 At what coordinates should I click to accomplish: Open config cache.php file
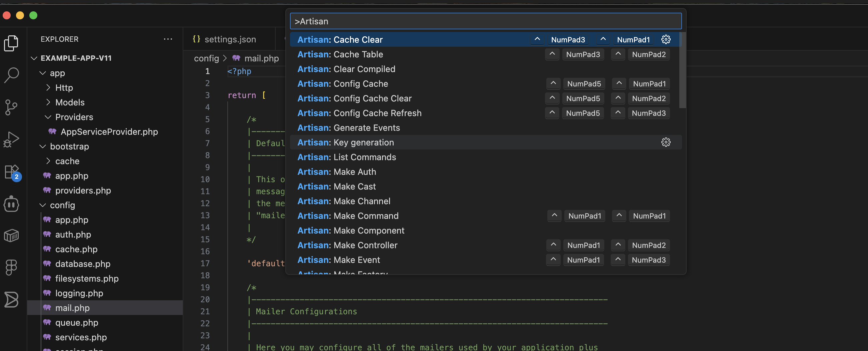(105, 249)
